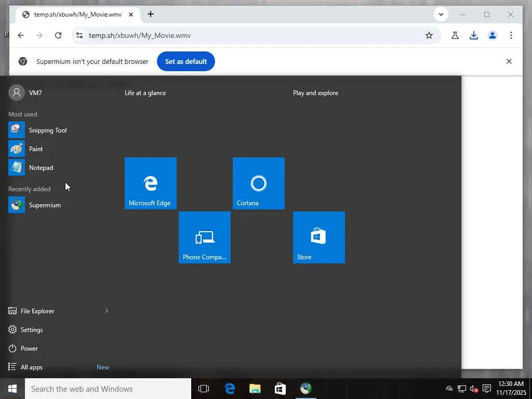Open the Power options
The height and width of the screenshot is (399, 532).
coord(23,348)
